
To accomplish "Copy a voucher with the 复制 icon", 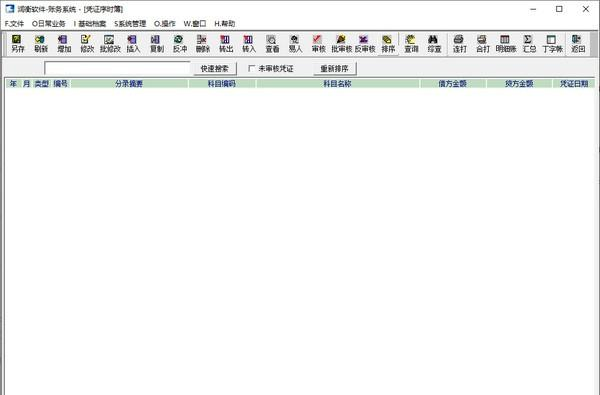I will point(157,44).
